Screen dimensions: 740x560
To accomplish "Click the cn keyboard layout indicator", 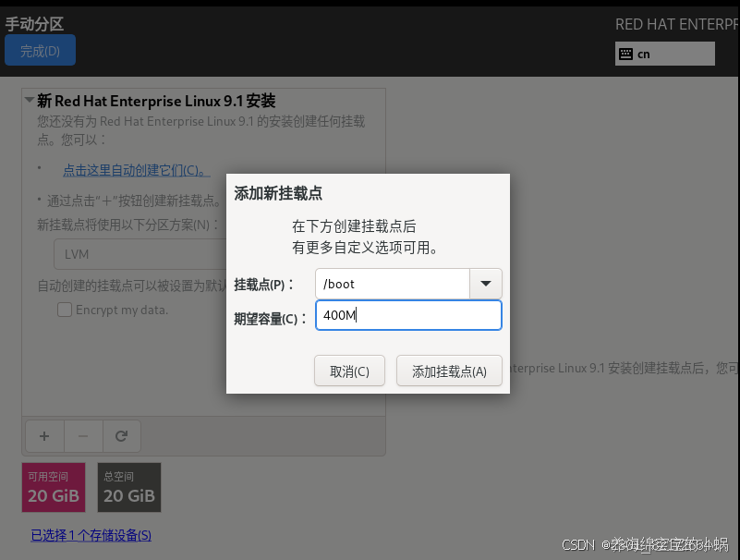I will tap(665, 54).
